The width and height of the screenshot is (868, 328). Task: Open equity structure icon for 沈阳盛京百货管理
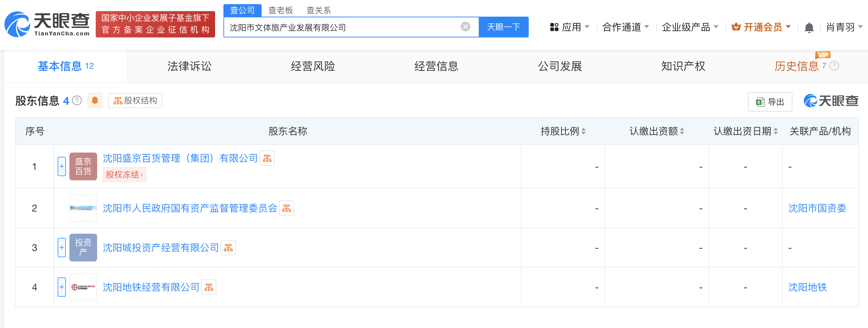pyautogui.click(x=267, y=158)
